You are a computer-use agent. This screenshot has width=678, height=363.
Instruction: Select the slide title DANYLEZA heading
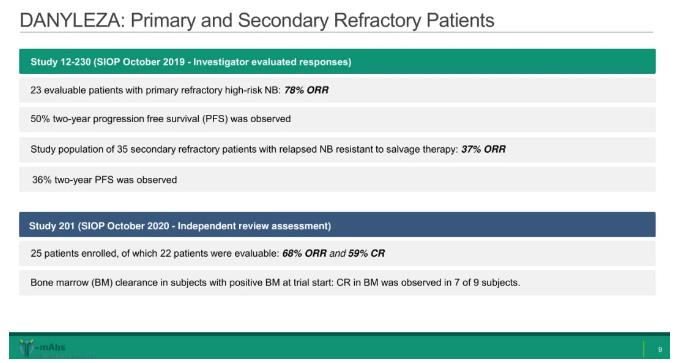tap(257, 20)
